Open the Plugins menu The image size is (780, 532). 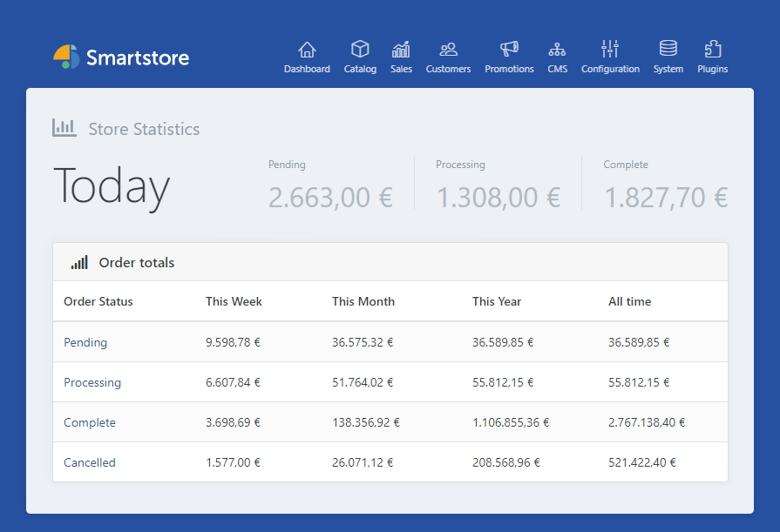click(712, 57)
